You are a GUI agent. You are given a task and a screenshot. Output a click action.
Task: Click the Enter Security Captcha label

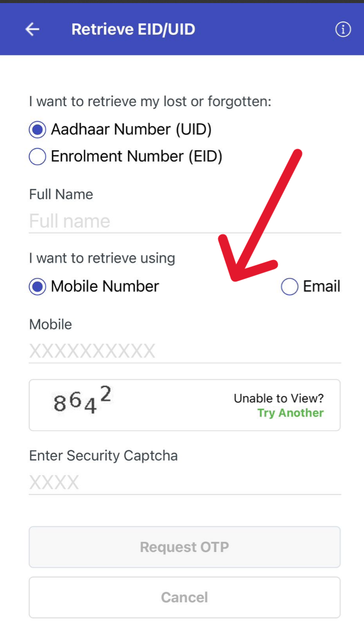point(103,456)
